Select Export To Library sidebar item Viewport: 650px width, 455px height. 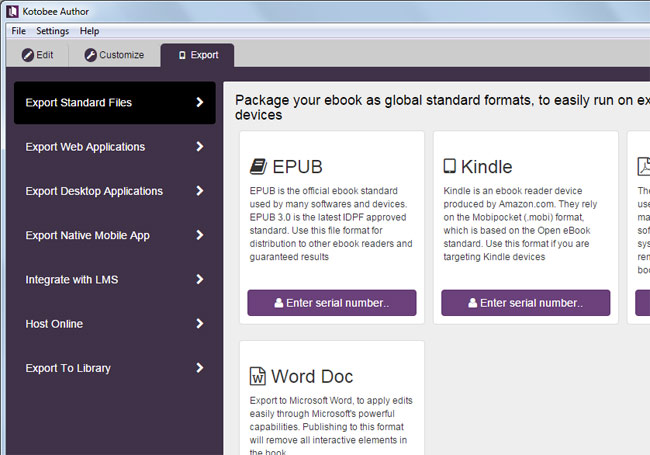115,368
